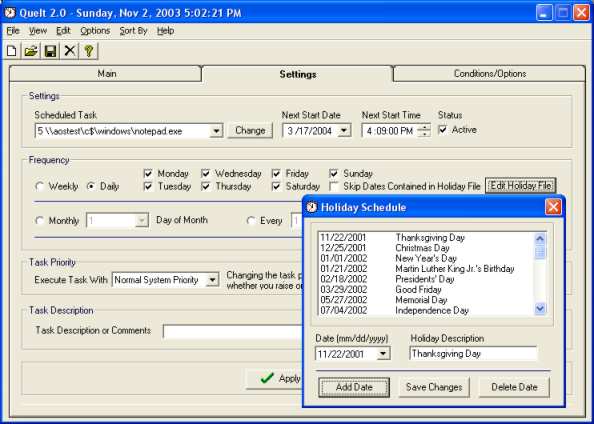This screenshot has height=424, width=594.
Task: Click the holiday list scroll down arrow
Action: pos(540,309)
